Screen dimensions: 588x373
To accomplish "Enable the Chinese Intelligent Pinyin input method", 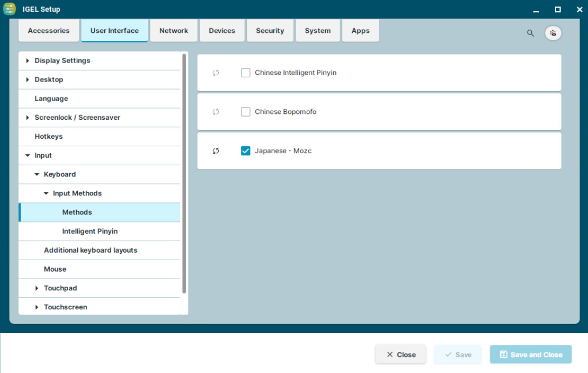I will click(x=246, y=72).
